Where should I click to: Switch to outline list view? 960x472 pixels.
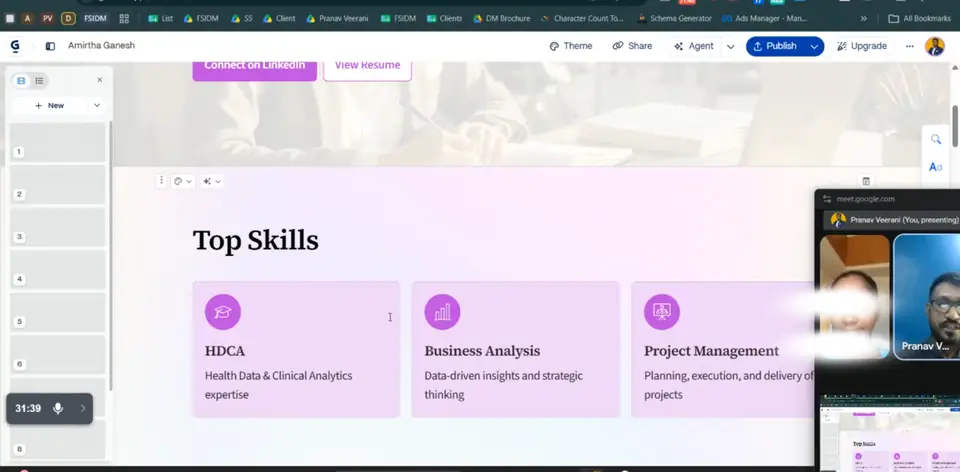(39, 81)
